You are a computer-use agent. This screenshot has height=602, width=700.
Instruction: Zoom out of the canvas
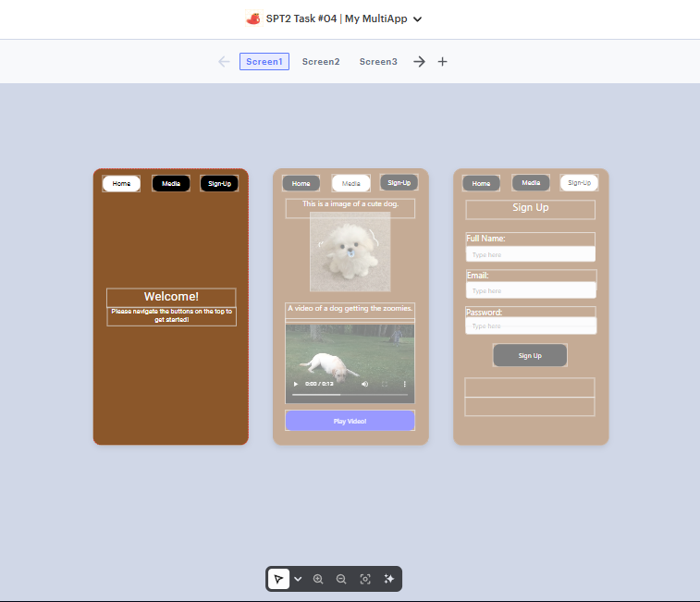[341, 579]
